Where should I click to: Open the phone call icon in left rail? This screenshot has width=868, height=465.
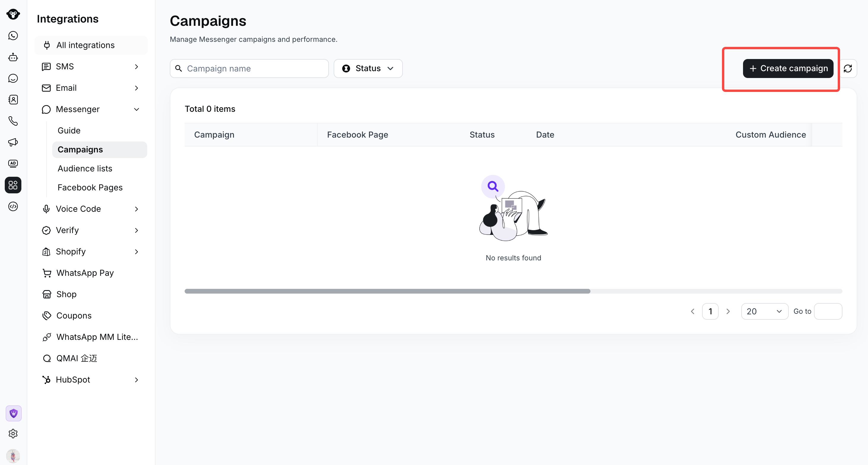tap(13, 121)
